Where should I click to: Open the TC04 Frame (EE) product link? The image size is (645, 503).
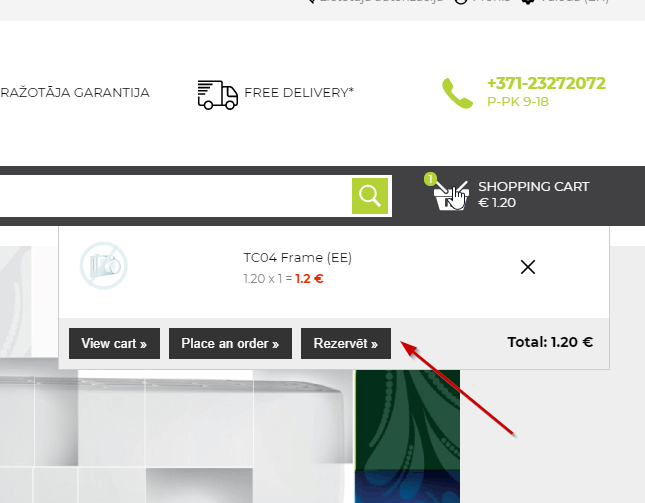[297, 257]
